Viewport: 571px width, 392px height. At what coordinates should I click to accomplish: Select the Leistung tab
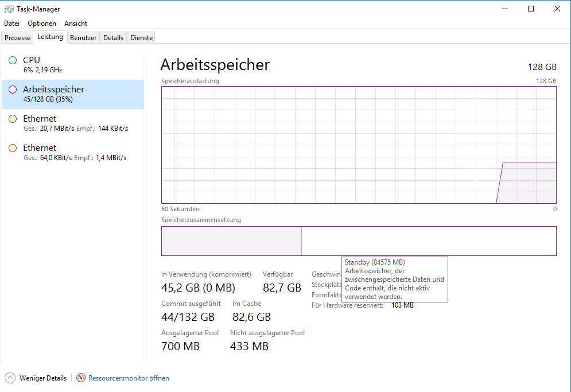point(51,37)
